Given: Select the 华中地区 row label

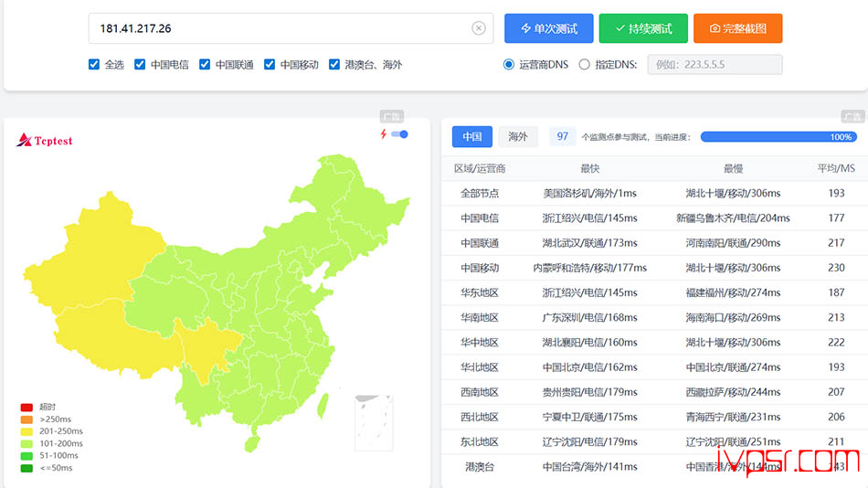Looking at the screenshot, I should [480, 343].
